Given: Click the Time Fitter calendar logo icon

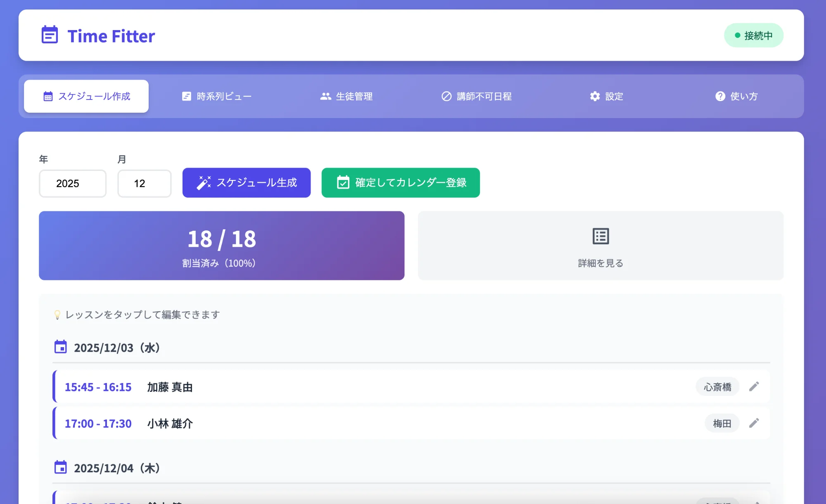Looking at the screenshot, I should click(x=50, y=35).
